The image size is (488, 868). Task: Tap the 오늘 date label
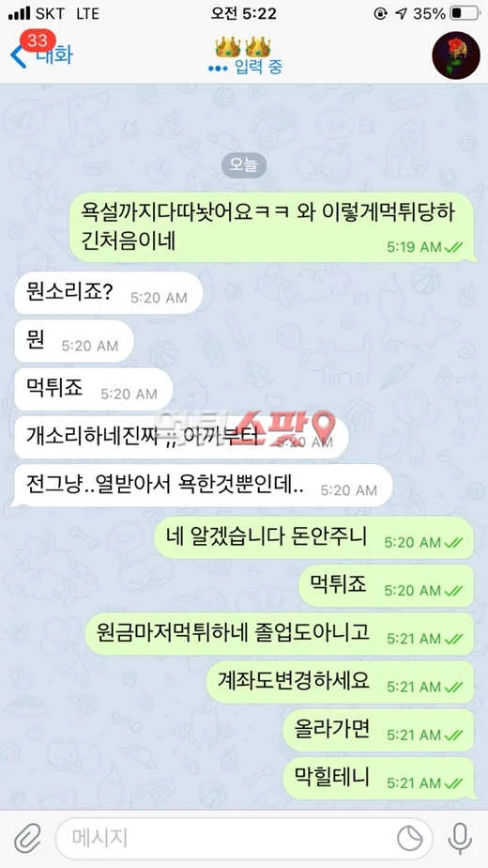[244, 165]
